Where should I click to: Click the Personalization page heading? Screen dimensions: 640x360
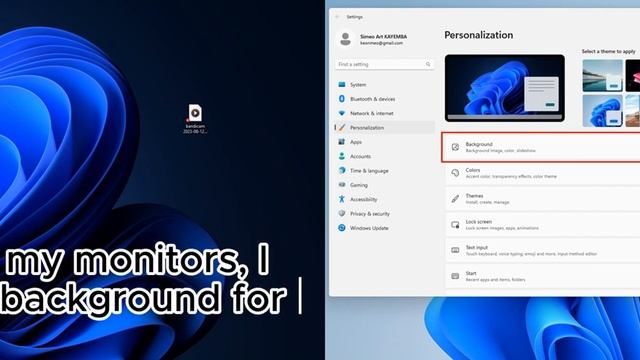478,35
